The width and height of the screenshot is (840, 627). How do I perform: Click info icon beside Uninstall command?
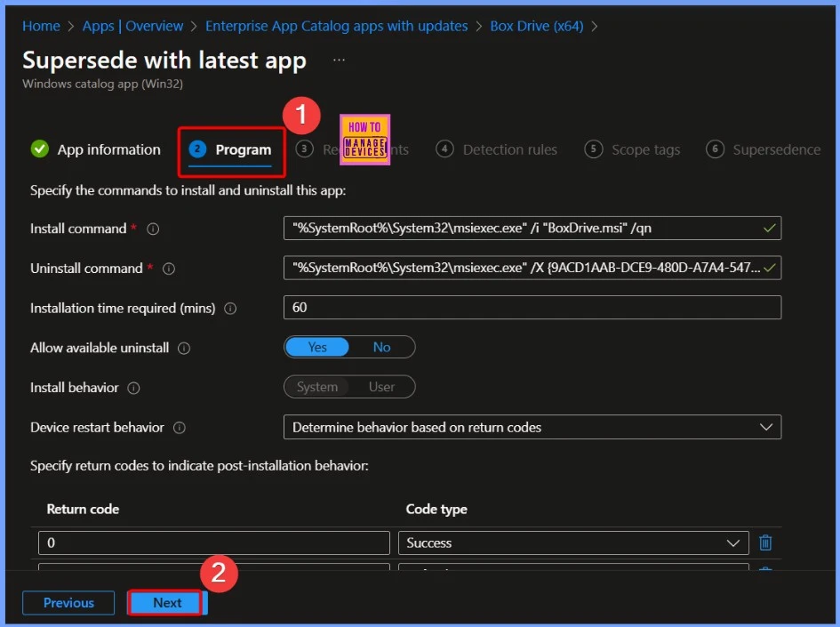point(169,269)
